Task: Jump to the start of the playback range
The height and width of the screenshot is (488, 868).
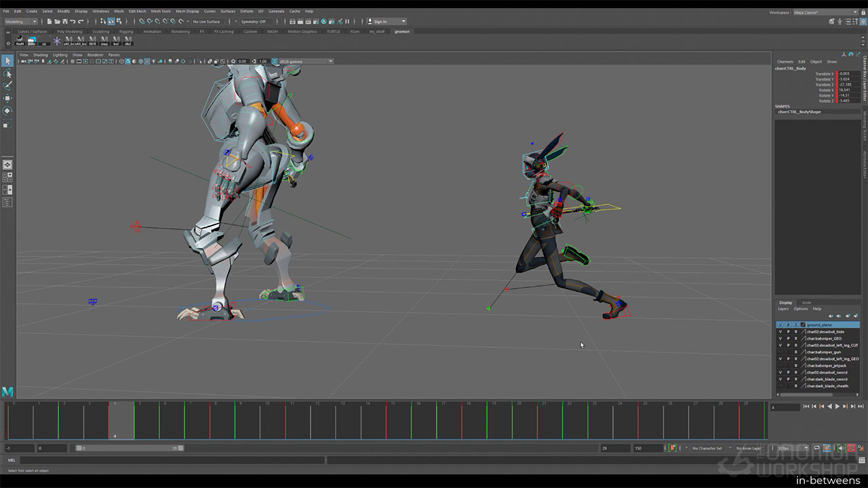Action: (806, 407)
